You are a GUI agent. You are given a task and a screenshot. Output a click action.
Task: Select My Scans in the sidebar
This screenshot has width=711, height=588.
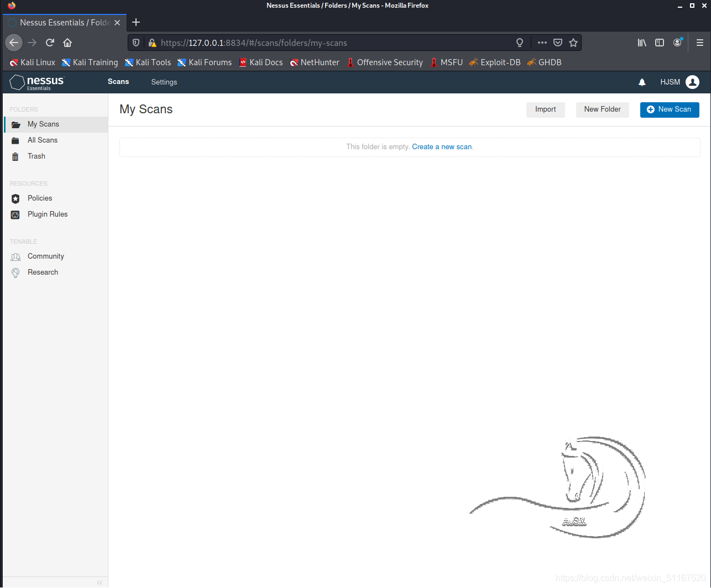[55, 124]
